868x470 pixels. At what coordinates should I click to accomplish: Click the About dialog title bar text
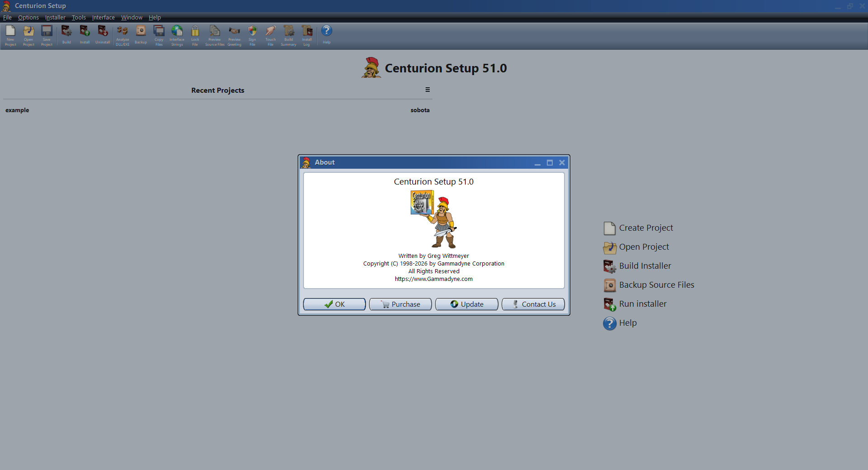point(325,162)
